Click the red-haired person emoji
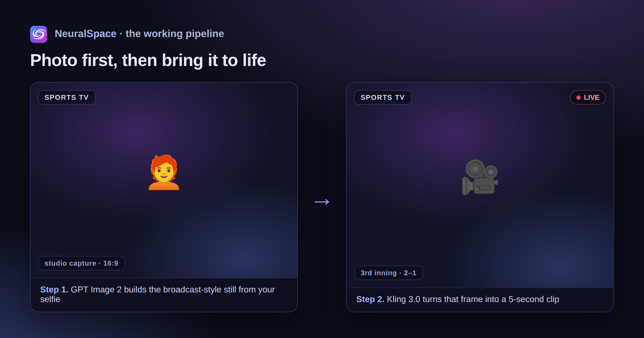The width and height of the screenshot is (644, 338). [x=164, y=173]
